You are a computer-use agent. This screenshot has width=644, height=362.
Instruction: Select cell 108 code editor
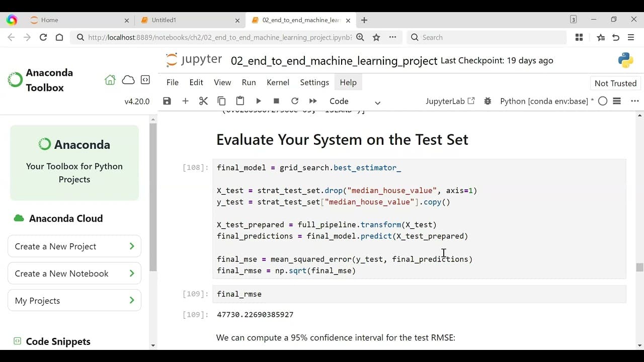(419, 219)
